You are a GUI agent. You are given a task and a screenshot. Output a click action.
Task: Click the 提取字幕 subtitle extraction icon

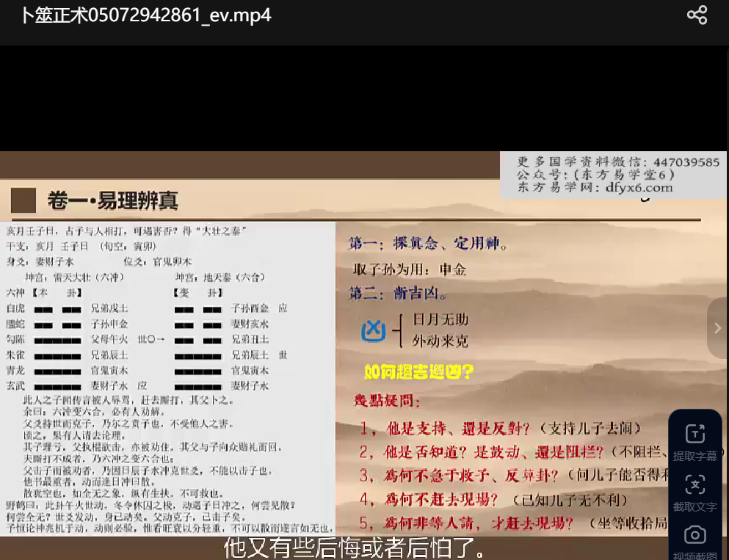(x=694, y=434)
